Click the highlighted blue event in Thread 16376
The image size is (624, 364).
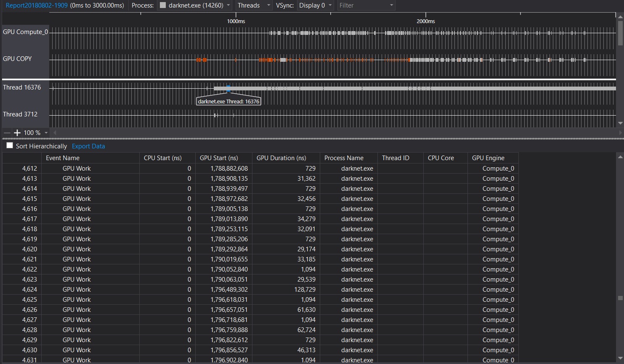click(x=228, y=88)
